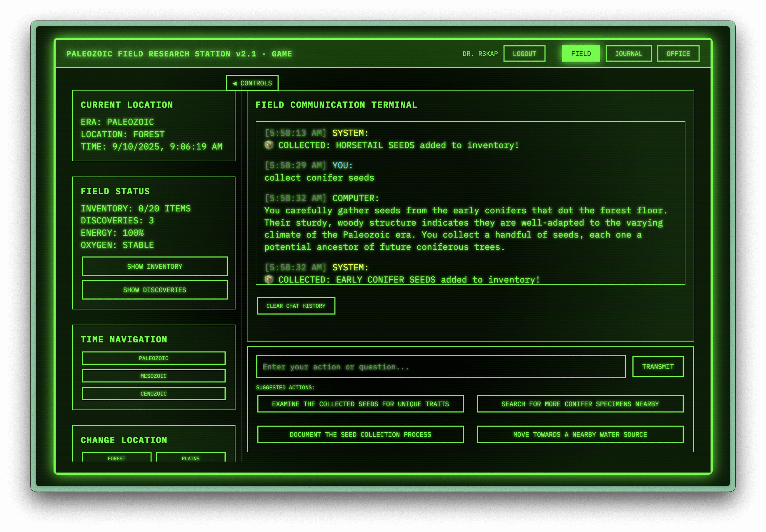The width and height of the screenshot is (766, 532).
Task: Choose Search for more conifer specimens
Action: pos(580,404)
